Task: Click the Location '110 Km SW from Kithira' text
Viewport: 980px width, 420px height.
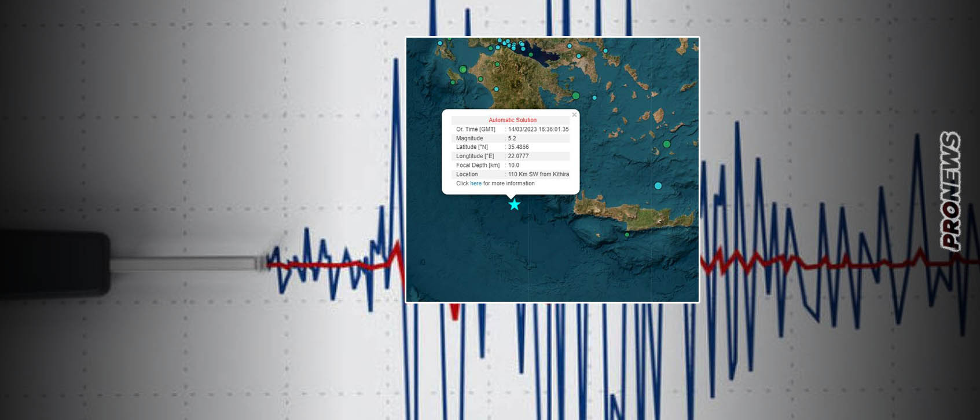Action: [x=538, y=174]
